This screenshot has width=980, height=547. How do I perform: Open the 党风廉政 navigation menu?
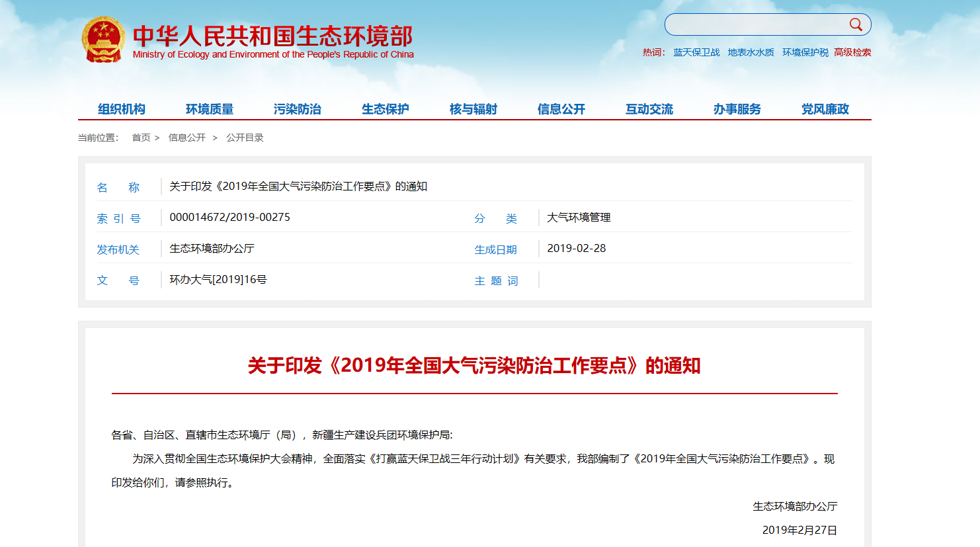pos(825,109)
